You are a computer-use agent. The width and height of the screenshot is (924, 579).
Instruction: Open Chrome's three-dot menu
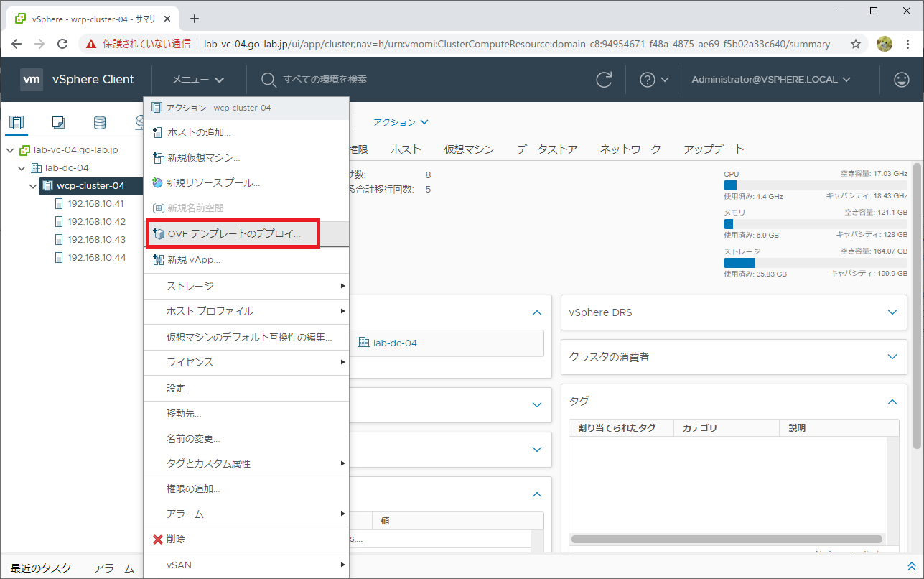(910, 44)
